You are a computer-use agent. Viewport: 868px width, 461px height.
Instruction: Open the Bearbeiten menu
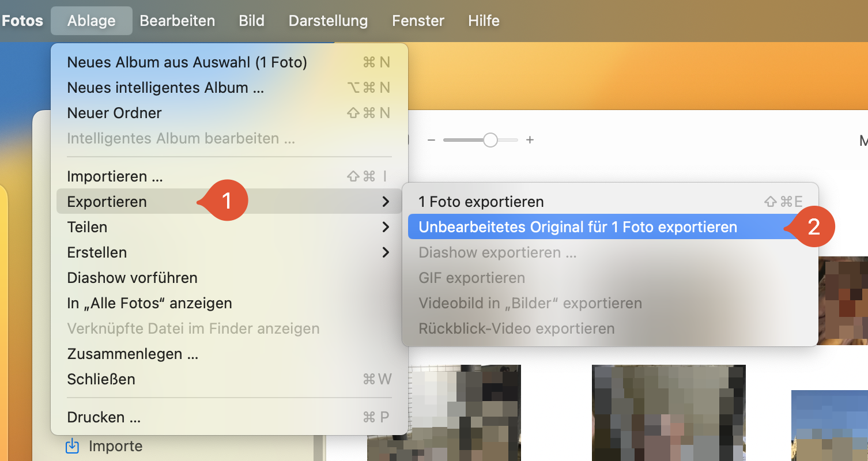[177, 20]
